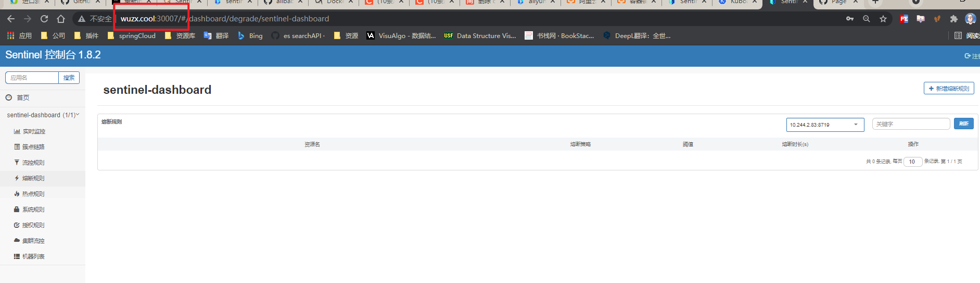Open the Data Structure Vis bookmark
The width and height of the screenshot is (980, 283).
tap(480, 35)
